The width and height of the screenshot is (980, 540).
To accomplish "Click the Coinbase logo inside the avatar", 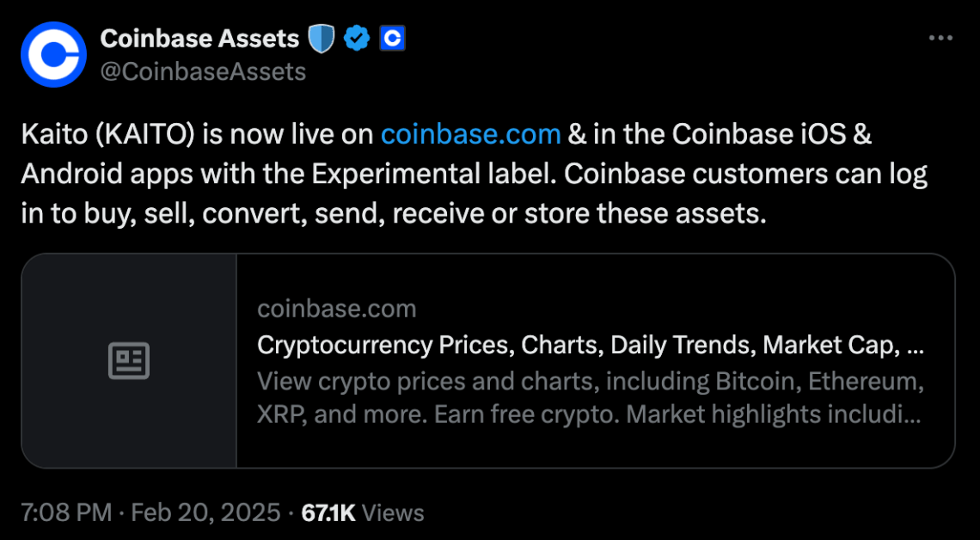I will tap(53, 53).
